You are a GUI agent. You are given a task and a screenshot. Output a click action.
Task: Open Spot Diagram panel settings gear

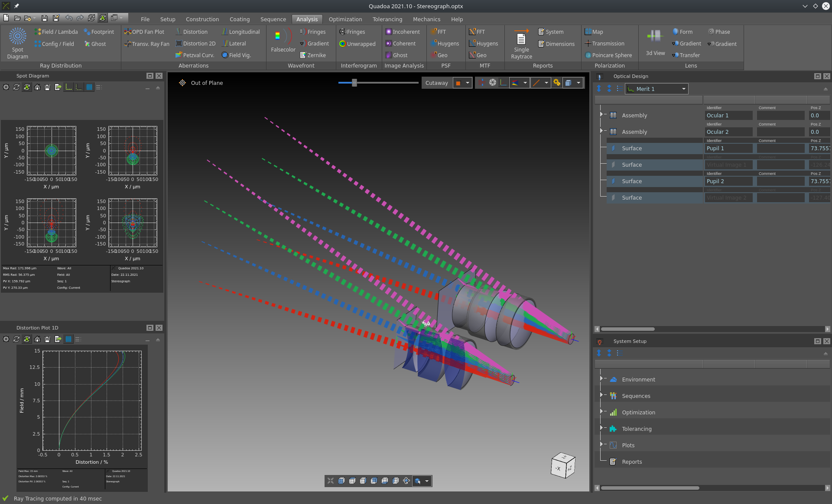pos(6,87)
